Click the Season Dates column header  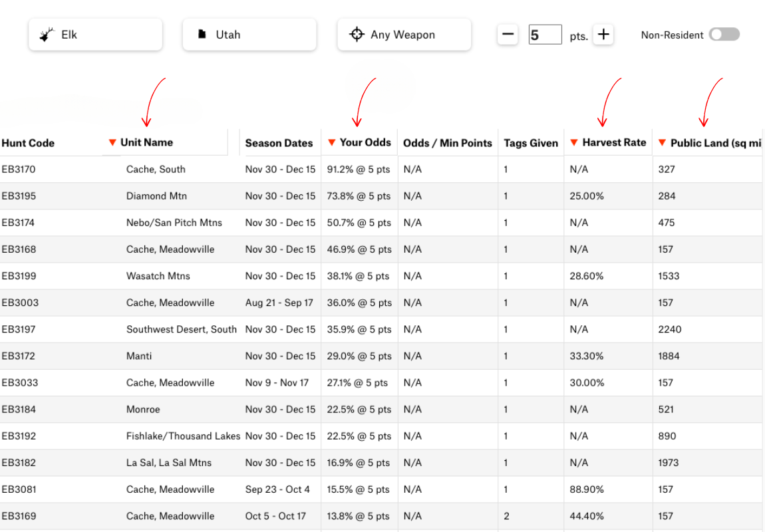[x=279, y=142]
